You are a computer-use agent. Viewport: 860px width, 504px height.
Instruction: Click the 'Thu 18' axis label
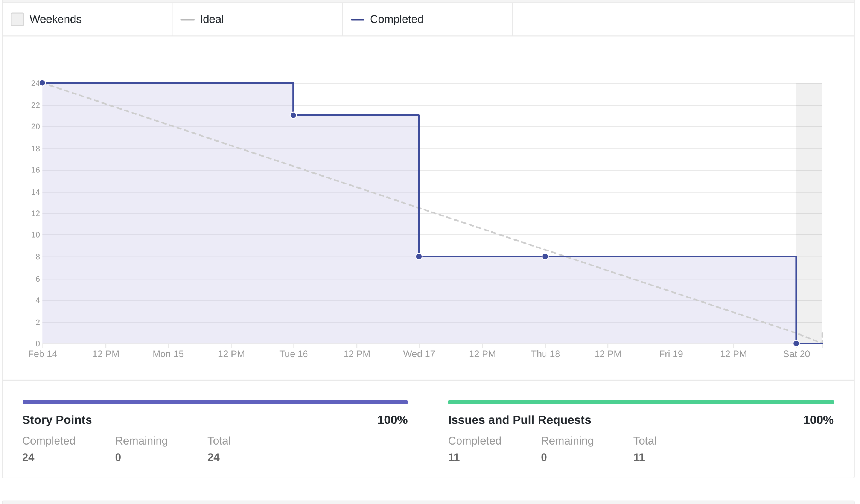point(545,354)
